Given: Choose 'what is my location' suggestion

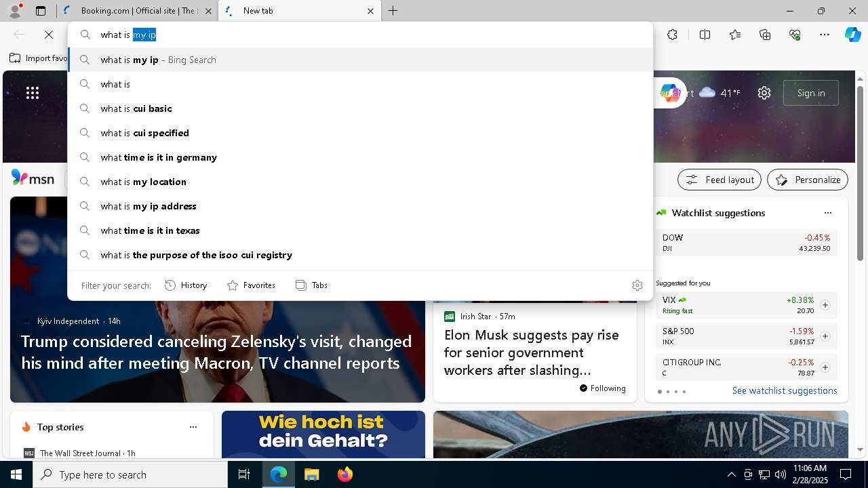Looking at the screenshot, I should pyautogui.click(x=360, y=182).
